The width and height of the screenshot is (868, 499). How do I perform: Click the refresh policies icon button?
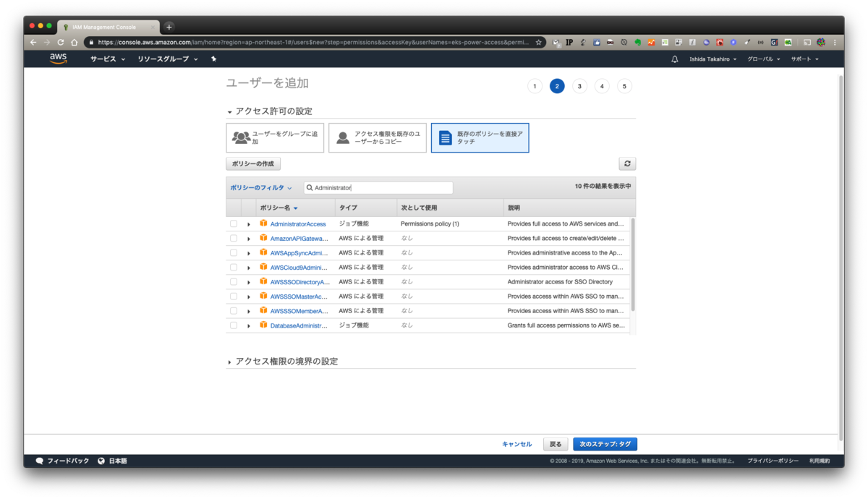627,164
